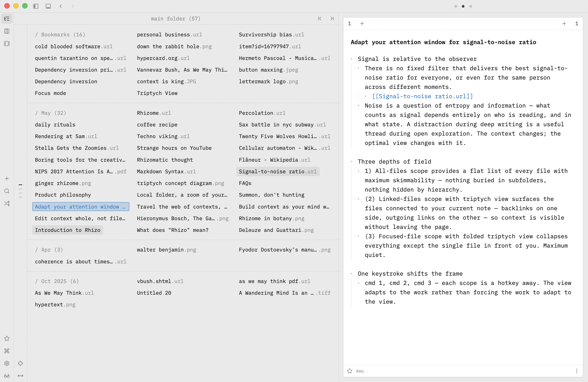588x382 pixels.
Task: Shuffle to a random note
Action: (x=7, y=204)
